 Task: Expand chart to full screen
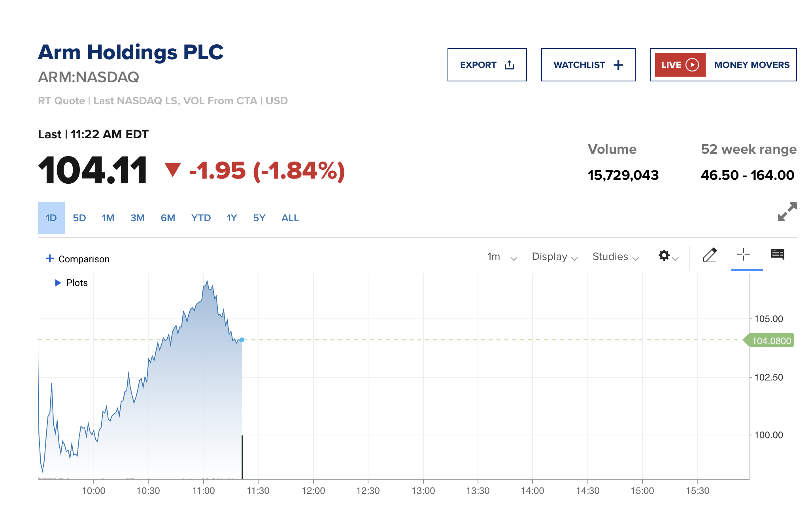[787, 212]
